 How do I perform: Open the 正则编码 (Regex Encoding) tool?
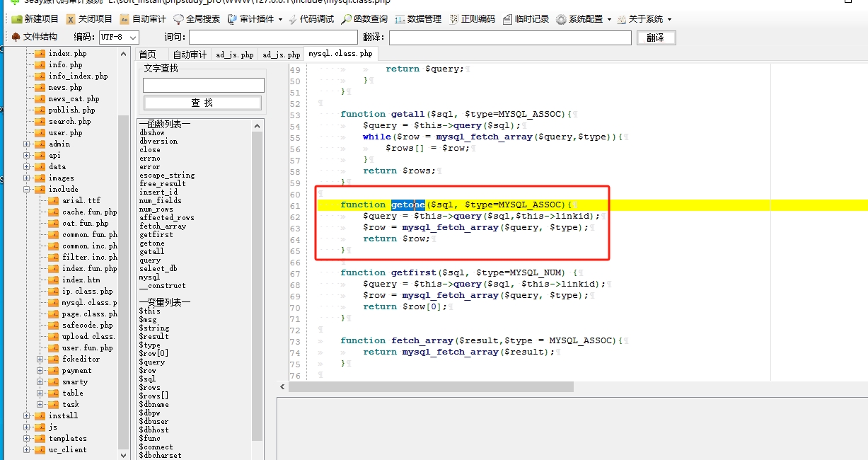tap(472, 19)
